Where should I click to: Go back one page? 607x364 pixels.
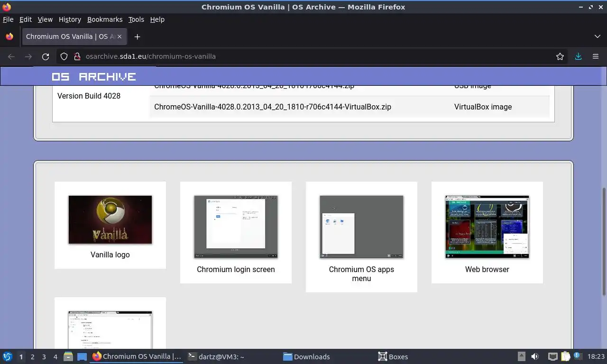11,56
